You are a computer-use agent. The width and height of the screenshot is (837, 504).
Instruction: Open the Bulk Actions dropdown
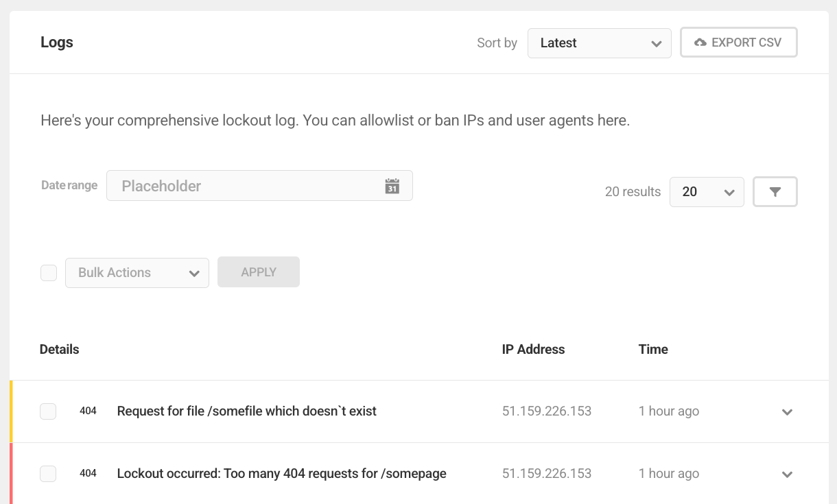click(137, 272)
